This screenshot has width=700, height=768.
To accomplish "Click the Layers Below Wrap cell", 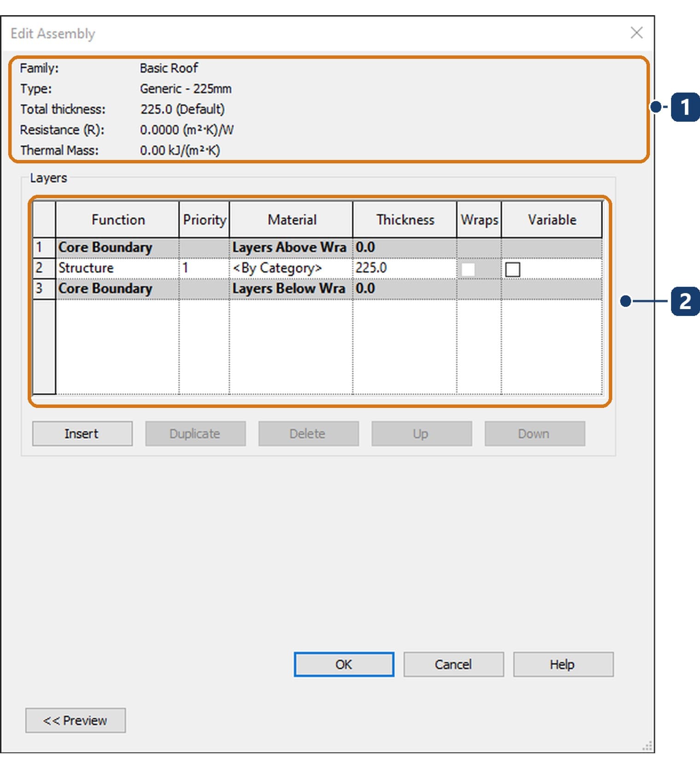I will click(291, 289).
